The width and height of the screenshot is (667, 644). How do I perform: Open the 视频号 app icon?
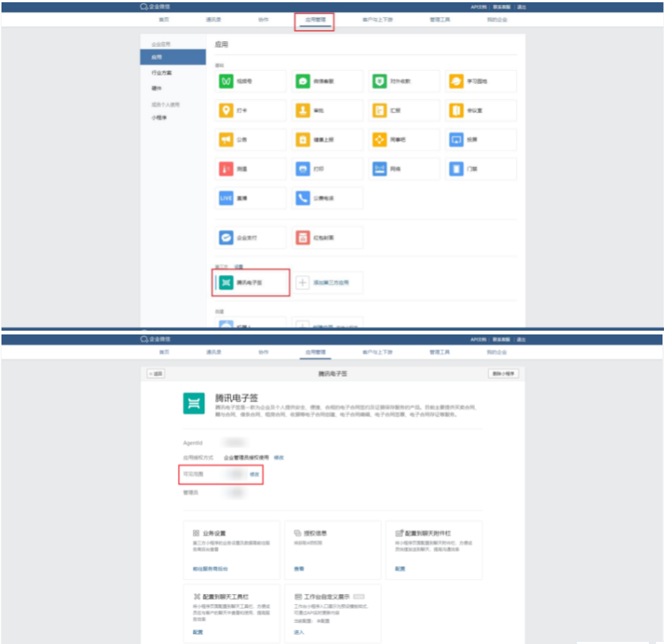226,81
